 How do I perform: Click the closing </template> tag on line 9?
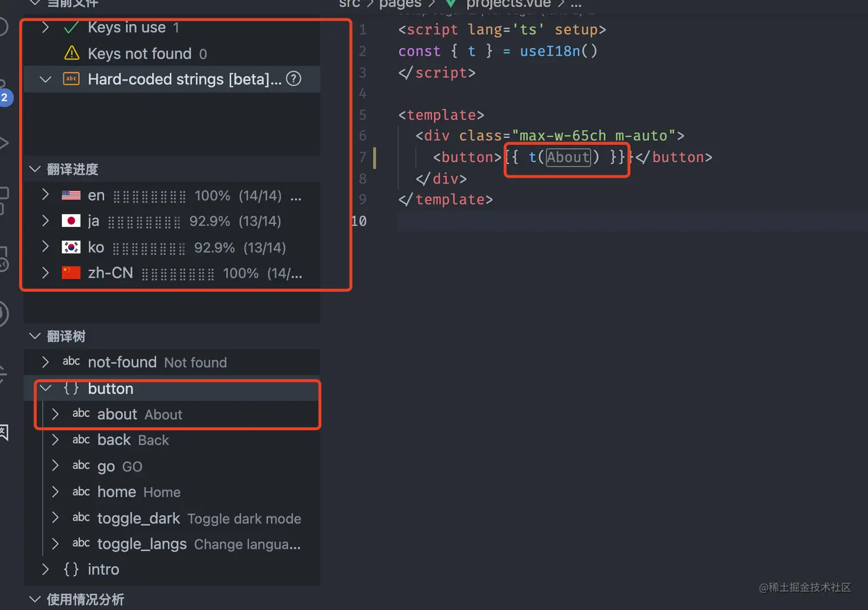[x=445, y=199]
